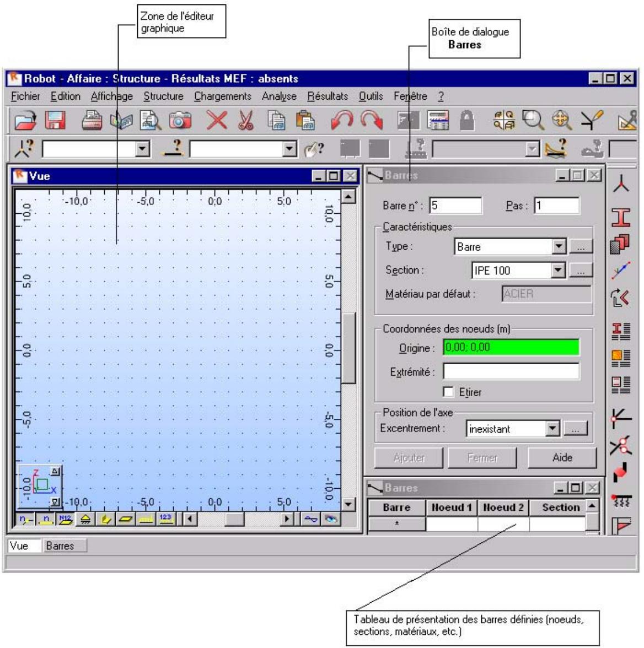This screenshot has width=644, height=648.
Task: Toggle support symbols display in Vue toolbar
Action: pos(85,519)
